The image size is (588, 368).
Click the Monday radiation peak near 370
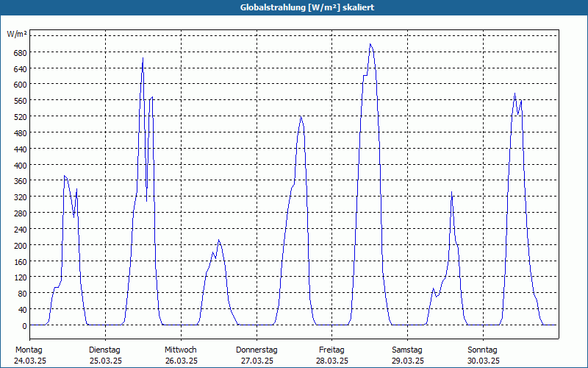click(65, 176)
